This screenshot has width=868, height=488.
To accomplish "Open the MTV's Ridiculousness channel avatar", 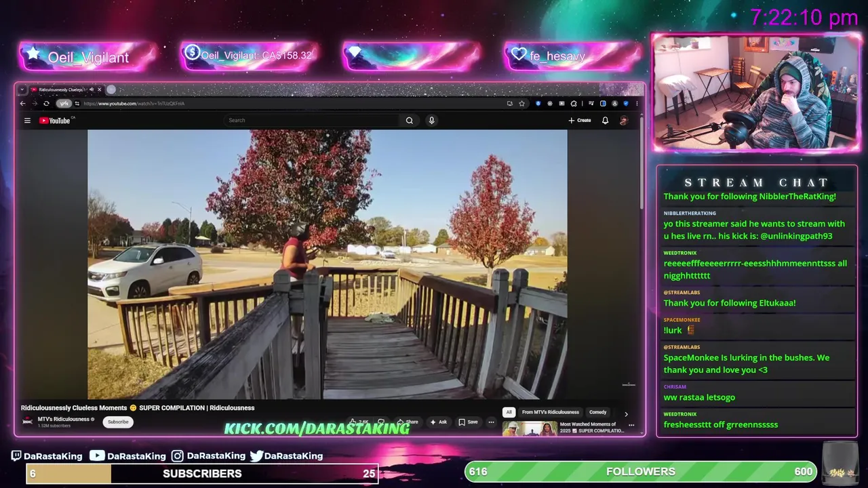I will pyautogui.click(x=27, y=422).
